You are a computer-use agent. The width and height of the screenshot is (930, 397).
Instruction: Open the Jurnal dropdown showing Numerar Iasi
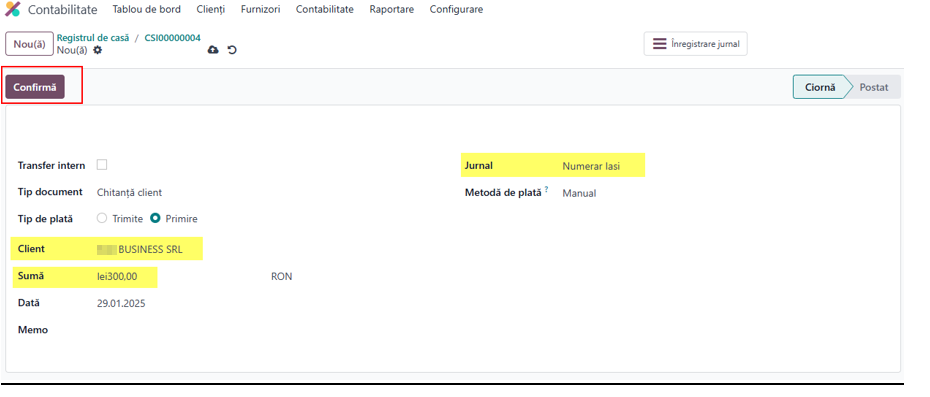(x=601, y=166)
